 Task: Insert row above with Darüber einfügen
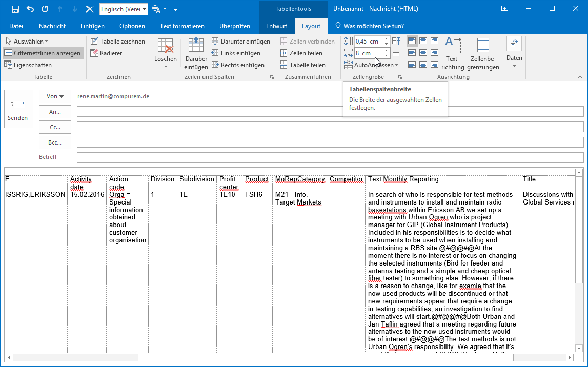pos(196,54)
